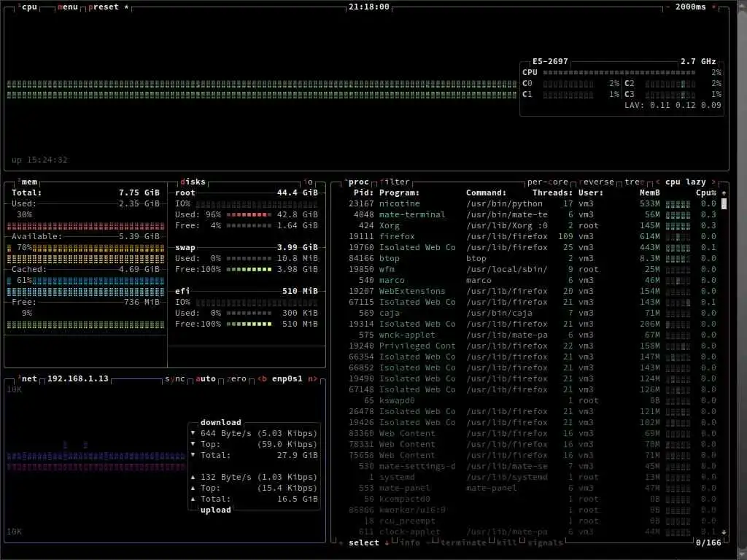Screen dimensions: 747x560
Task: Click the signals button in the process footer
Action: point(545,542)
